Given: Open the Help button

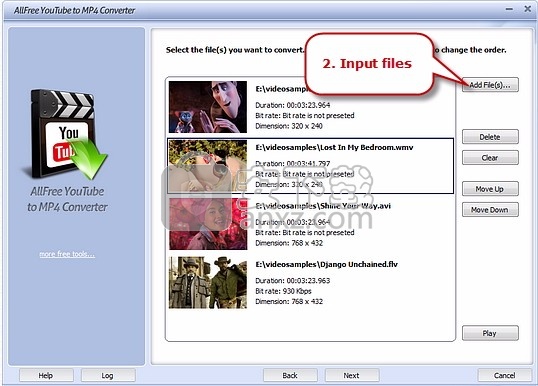Looking at the screenshot, I should pos(46,375).
